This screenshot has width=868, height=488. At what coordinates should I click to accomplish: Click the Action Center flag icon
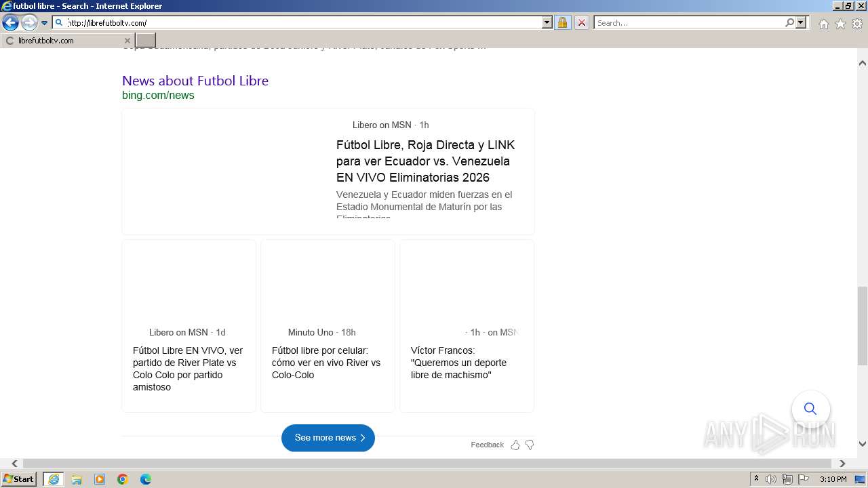[x=804, y=479]
